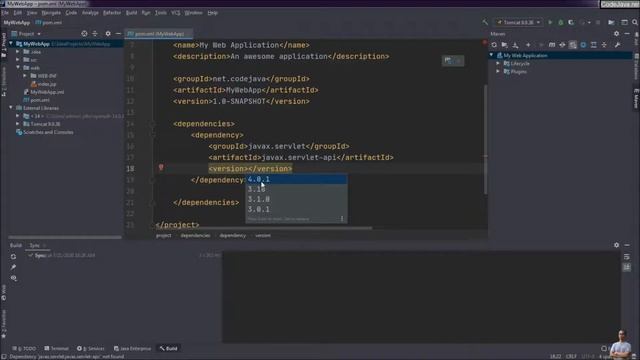640x360 pixels.
Task: Show Maven dependencies diagram icon
Action: click(x=593, y=45)
